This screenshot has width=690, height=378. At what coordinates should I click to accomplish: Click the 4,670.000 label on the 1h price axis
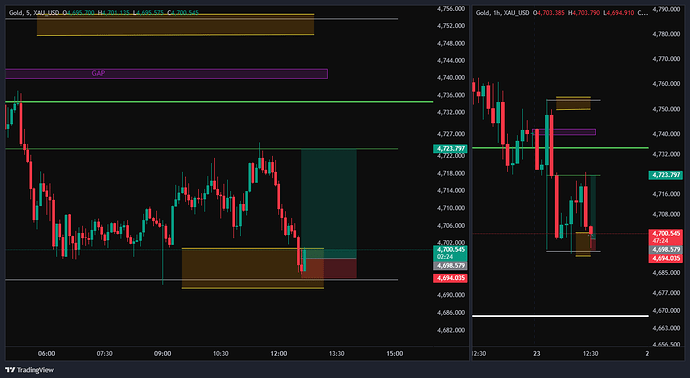click(x=667, y=311)
